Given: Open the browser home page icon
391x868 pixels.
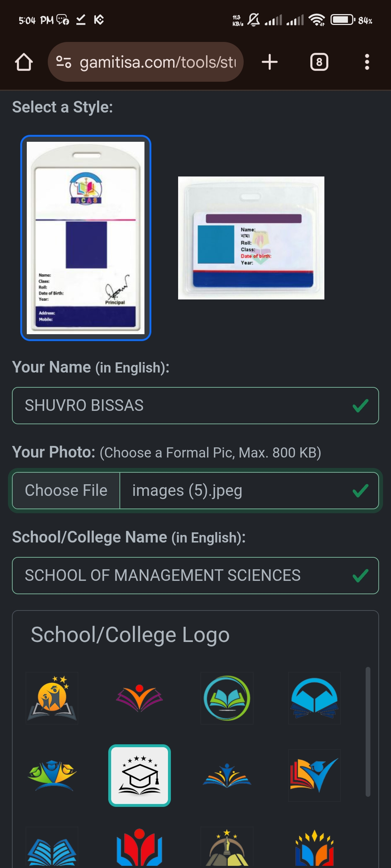Looking at the screenshot, I should pos(24,62).
